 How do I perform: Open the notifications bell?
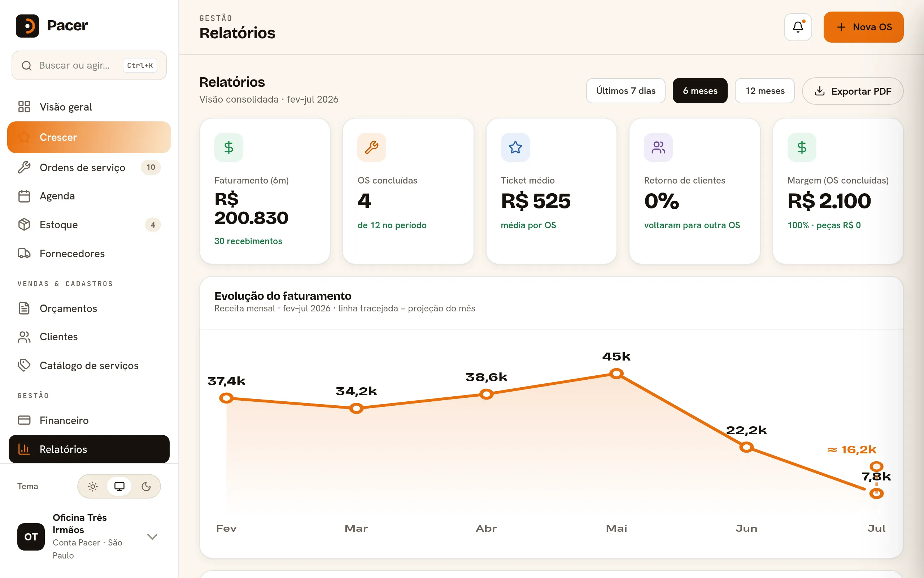coord(798,27)
